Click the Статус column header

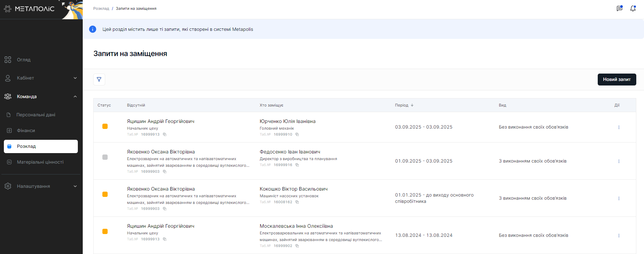(104, 105)
